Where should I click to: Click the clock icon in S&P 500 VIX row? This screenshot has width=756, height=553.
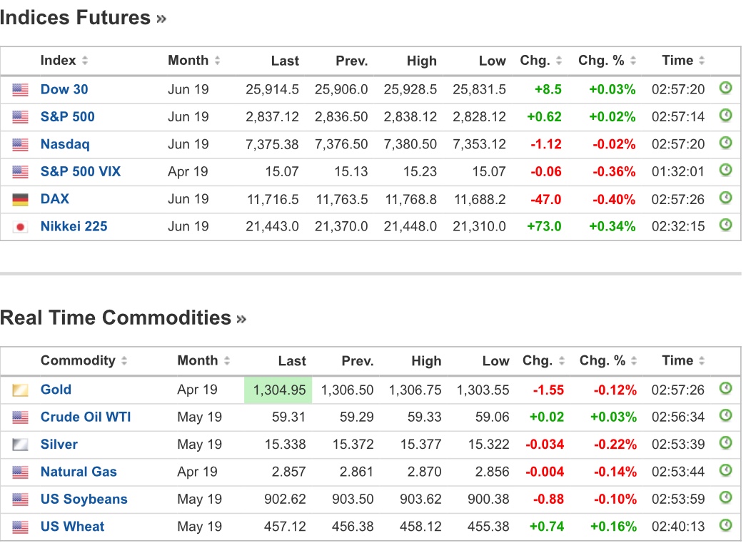coord(725,171)
